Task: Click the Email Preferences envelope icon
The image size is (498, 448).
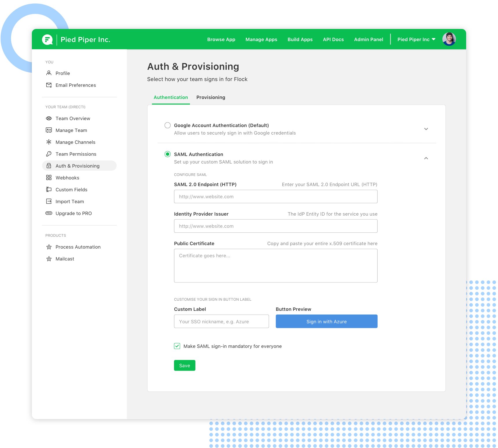Action: (x=49, y=85)
